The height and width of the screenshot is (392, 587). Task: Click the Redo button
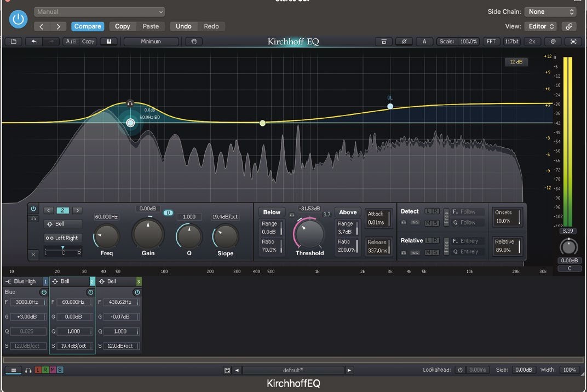pos(211,26)
